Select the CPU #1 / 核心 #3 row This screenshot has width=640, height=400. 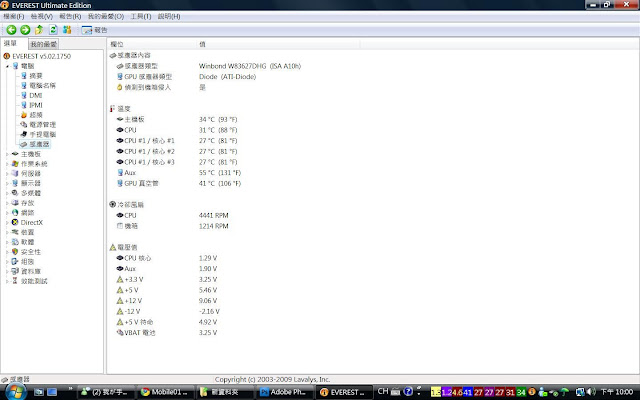(177, 162)
